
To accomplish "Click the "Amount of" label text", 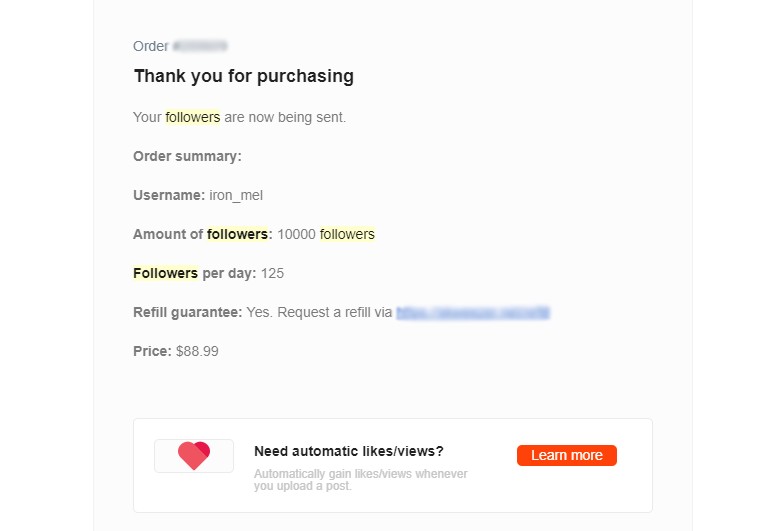I will coord(168,234).
